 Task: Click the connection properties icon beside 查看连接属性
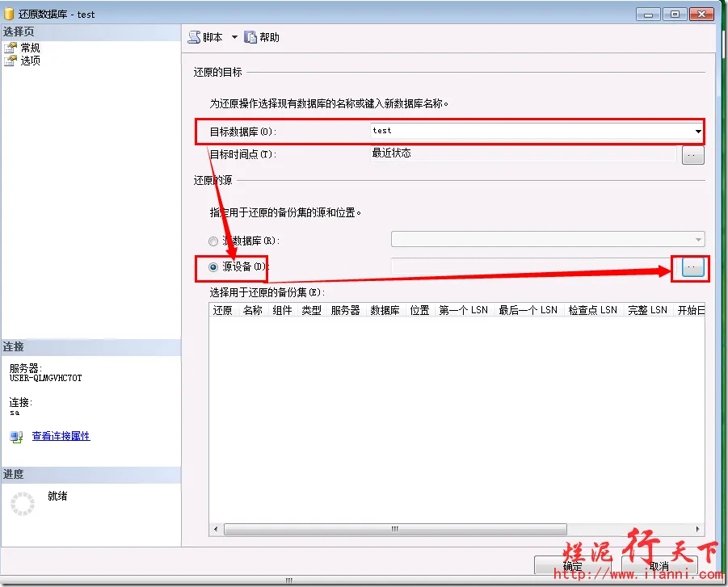pos(16,437)
